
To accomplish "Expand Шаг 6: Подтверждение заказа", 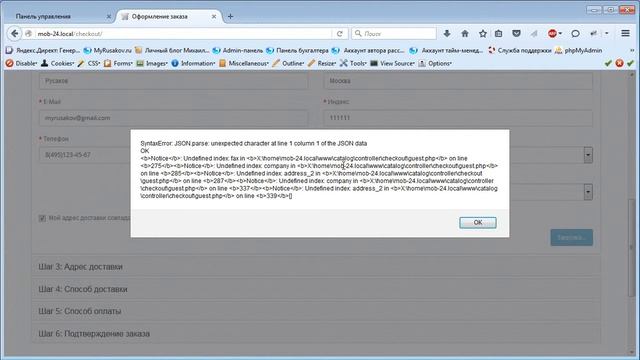I will point(316,333).
